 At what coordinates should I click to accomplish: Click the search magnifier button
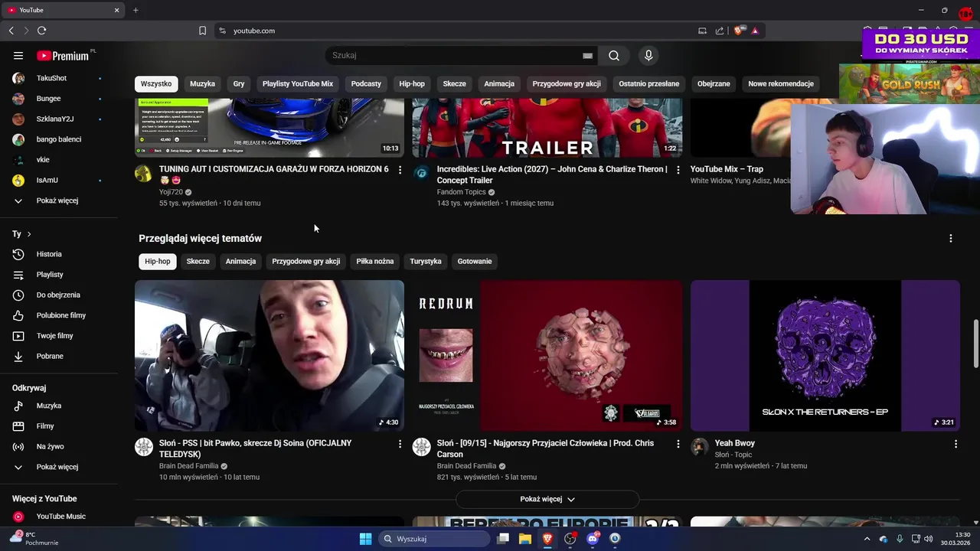click(x=614, y=56)
